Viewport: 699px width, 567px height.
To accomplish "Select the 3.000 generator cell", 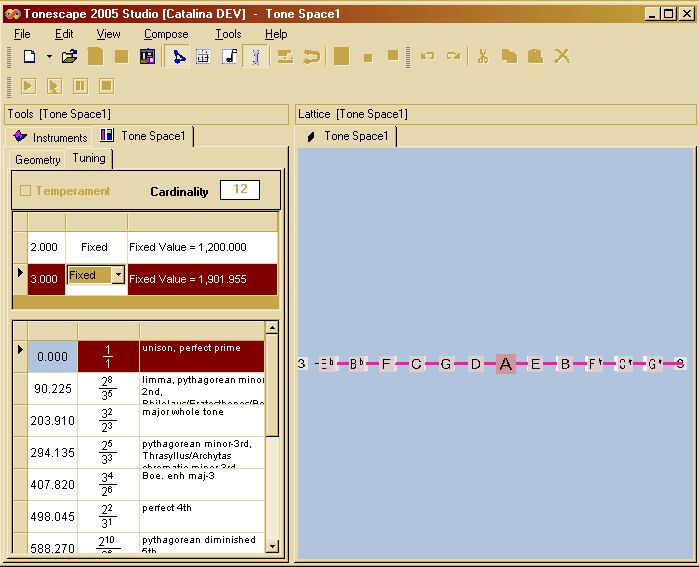I will pos(46,279).
